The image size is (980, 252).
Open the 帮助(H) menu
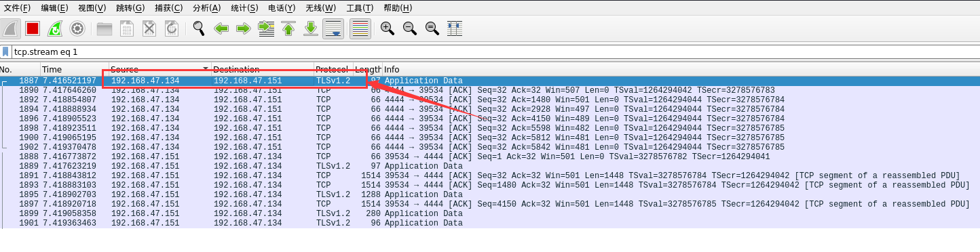(x=398, y=8)
